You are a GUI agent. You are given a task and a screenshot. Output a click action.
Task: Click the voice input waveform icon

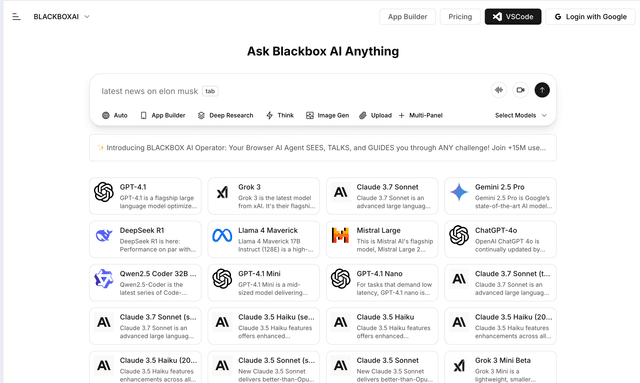499,90
